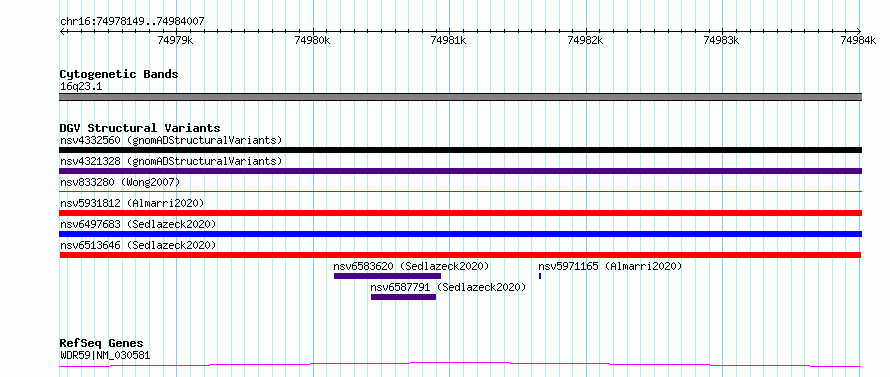Screen dimensions: 890x377
Task: Open the nsv5931812 (Almarri2020) label
Action: [132, 203]
